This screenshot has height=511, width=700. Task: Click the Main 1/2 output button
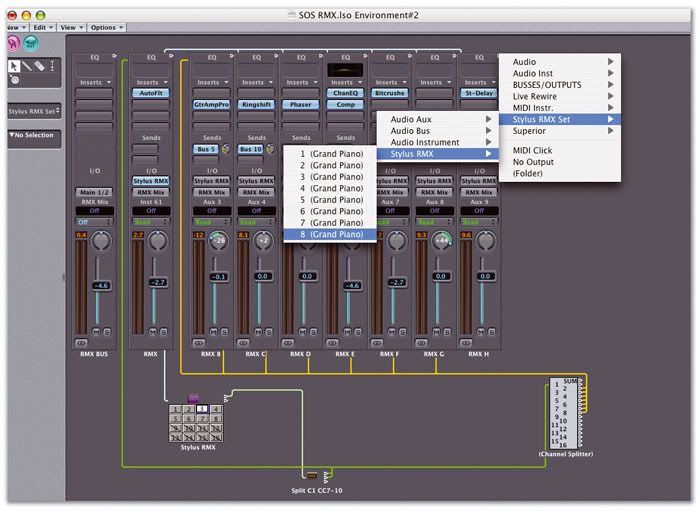94,192
